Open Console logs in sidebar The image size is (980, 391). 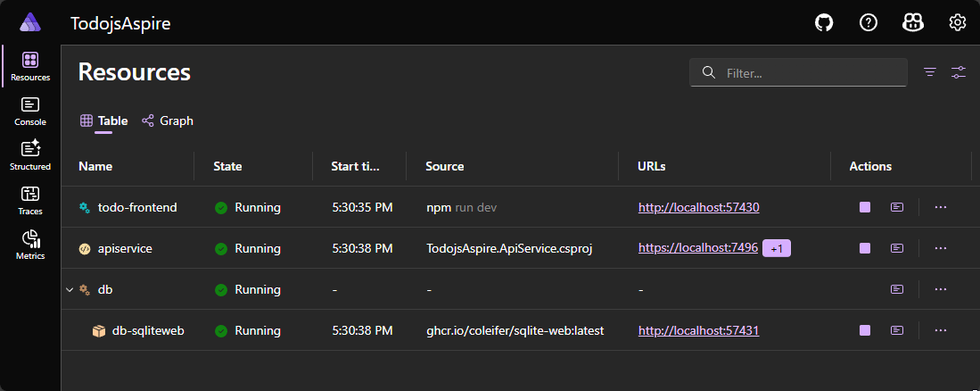click(30, 112)
